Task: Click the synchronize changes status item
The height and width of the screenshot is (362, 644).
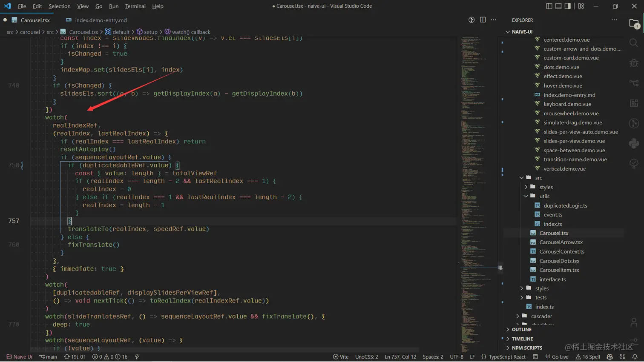Action: point(75,357)
